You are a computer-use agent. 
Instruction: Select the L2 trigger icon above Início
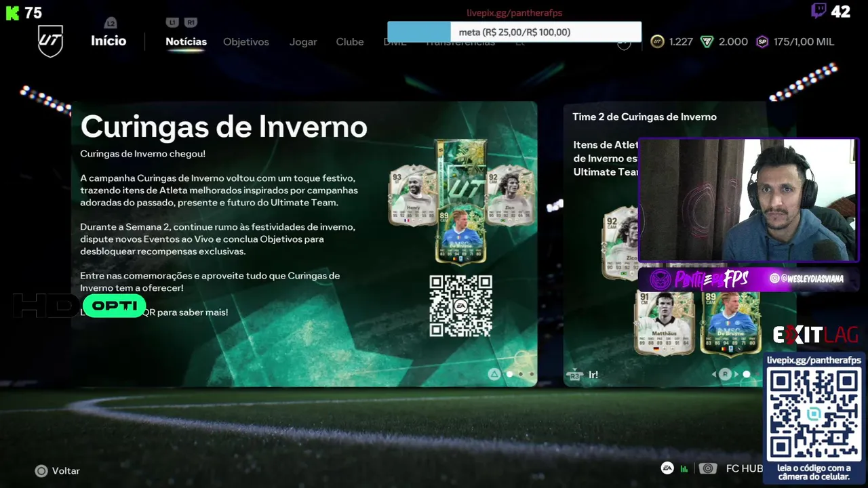pos(111,23)
